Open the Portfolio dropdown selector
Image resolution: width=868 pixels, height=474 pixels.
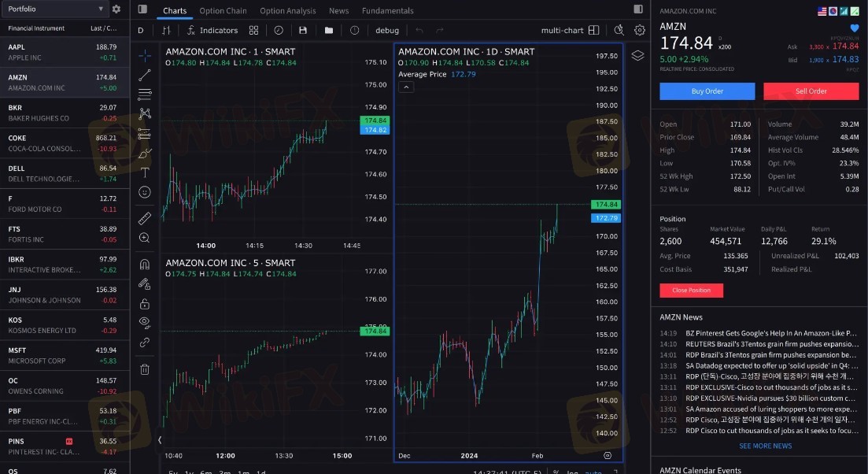click(55, 9)
